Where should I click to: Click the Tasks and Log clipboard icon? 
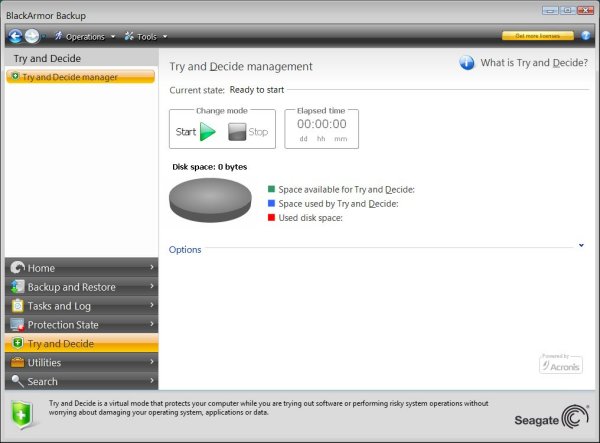pos(17,305)
